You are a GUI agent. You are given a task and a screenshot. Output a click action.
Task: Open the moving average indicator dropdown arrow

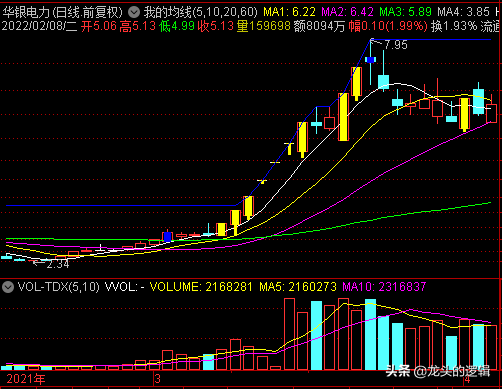tap(134, 13)
